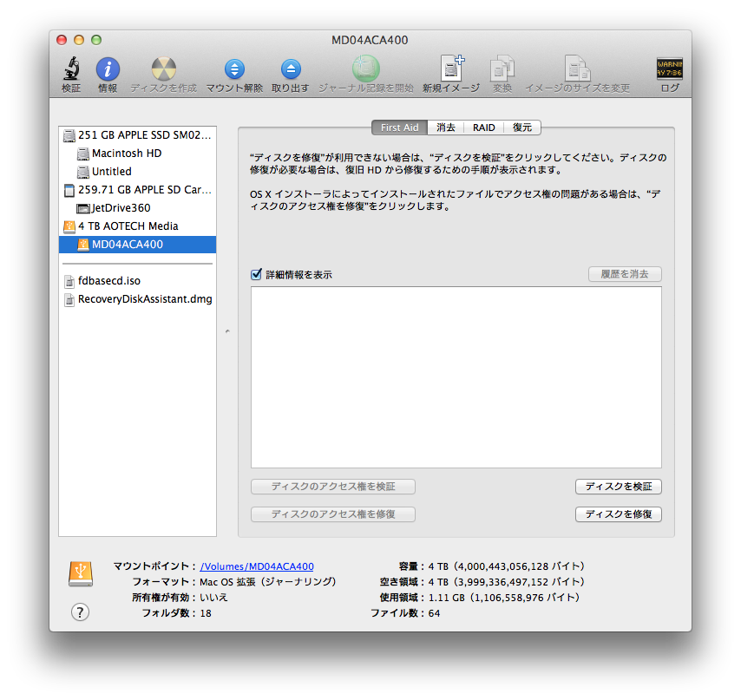Switch to the 消去 tab

pyautogui.click(x=446, y=128)
